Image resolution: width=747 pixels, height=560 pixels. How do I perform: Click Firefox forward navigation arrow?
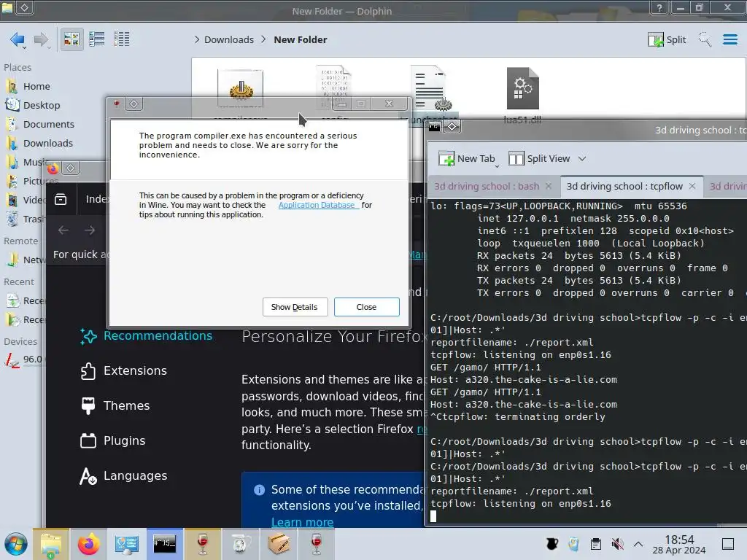tap(90, 230)
